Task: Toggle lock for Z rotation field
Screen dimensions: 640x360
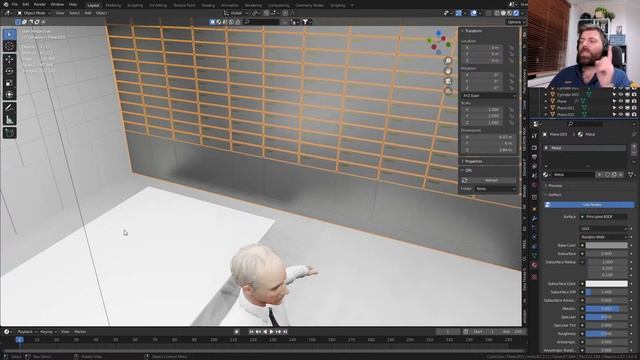Action: click(x=511, y=88)
